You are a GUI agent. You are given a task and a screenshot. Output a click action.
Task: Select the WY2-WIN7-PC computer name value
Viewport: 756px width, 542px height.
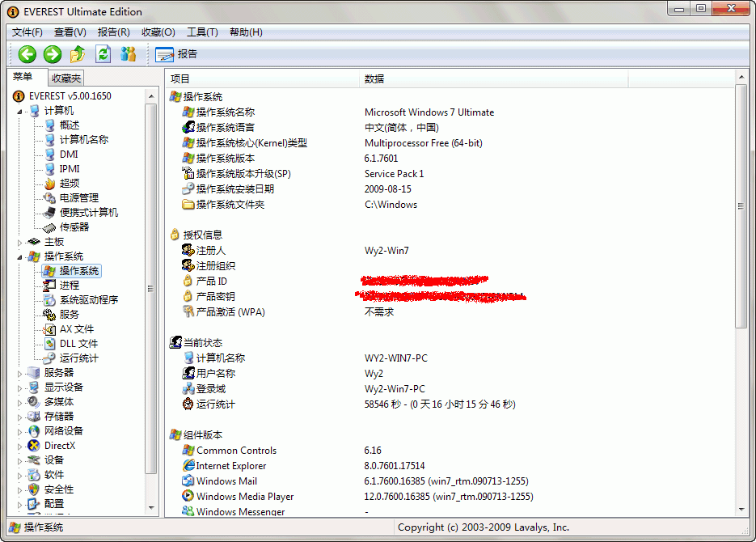point(396,358)
